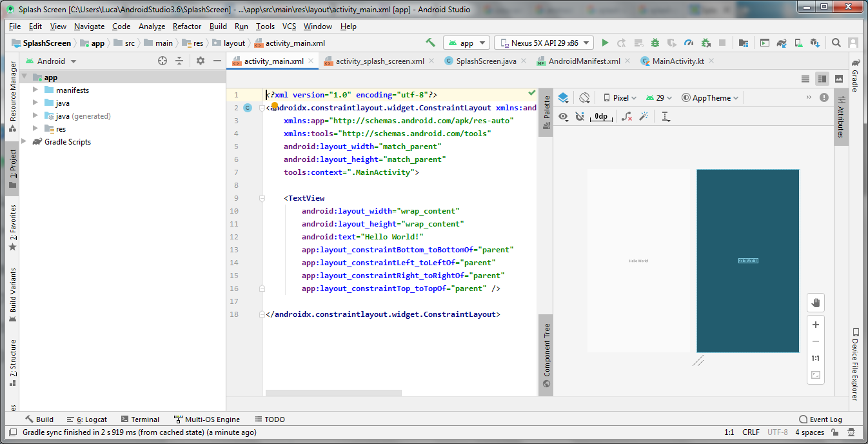
Task: Open the Pixel device preview dropdown
Action: (x=620, y=98)
